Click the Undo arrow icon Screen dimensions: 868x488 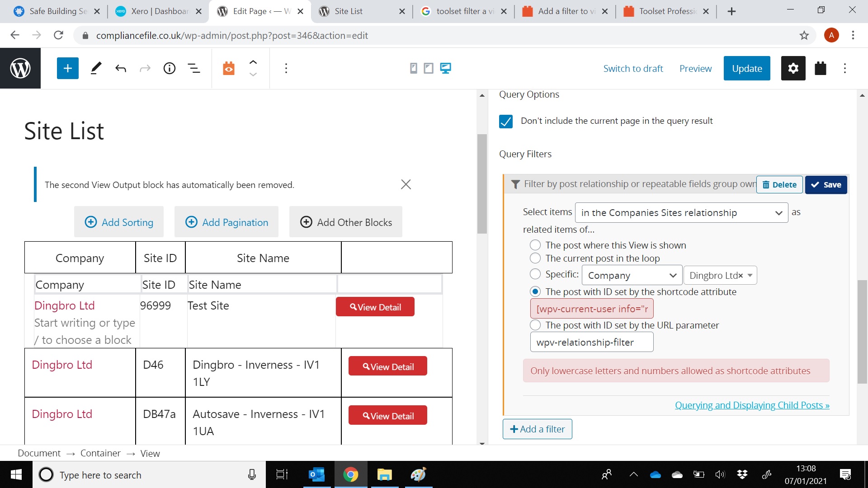point(120,68)
